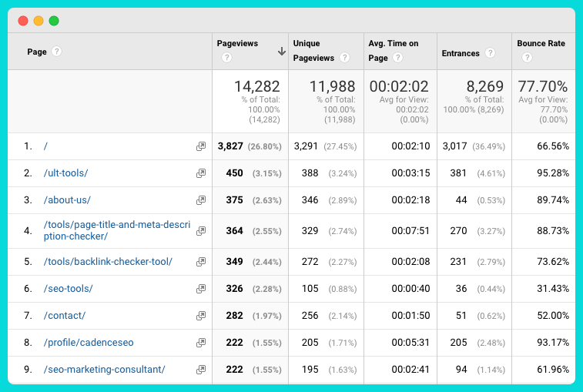Show help for the Page column
583x392 pixels.
click(x=56, y=52)
